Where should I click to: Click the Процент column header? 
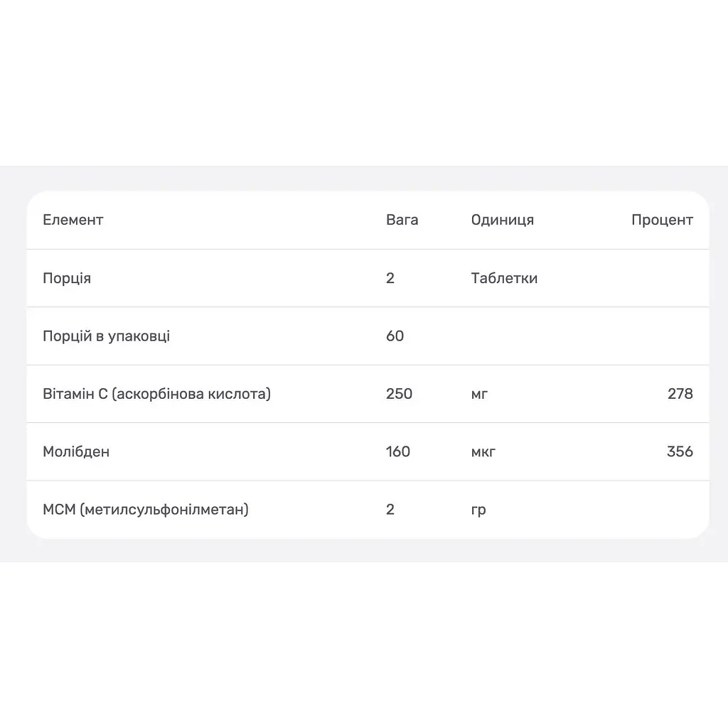662,220
